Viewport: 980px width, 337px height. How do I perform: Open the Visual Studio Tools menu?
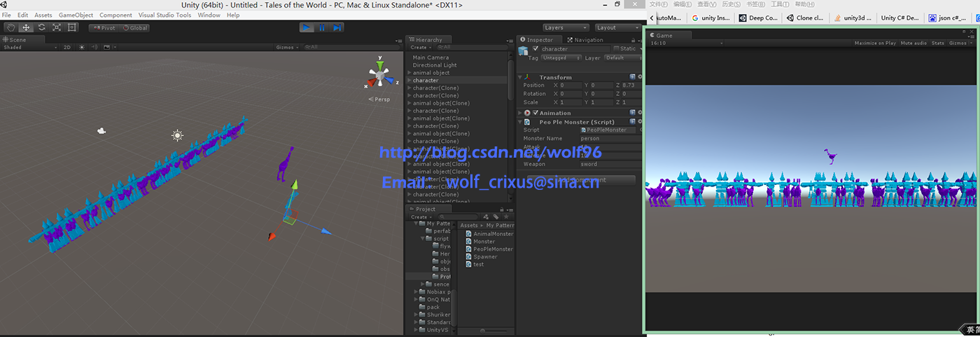(x=164, y=15)
